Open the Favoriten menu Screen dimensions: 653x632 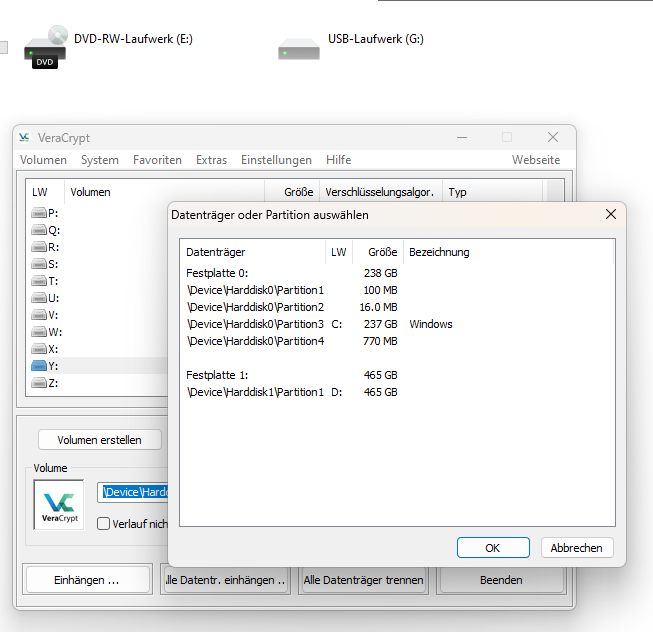[157, 160]
